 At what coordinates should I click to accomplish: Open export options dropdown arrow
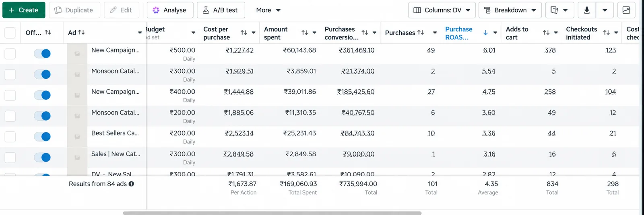coord(605,10)
